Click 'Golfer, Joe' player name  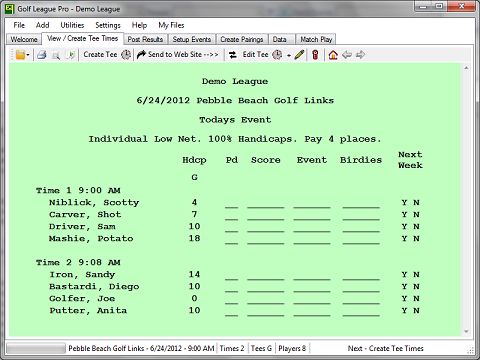pyautogui.click(x=82, y=298)
